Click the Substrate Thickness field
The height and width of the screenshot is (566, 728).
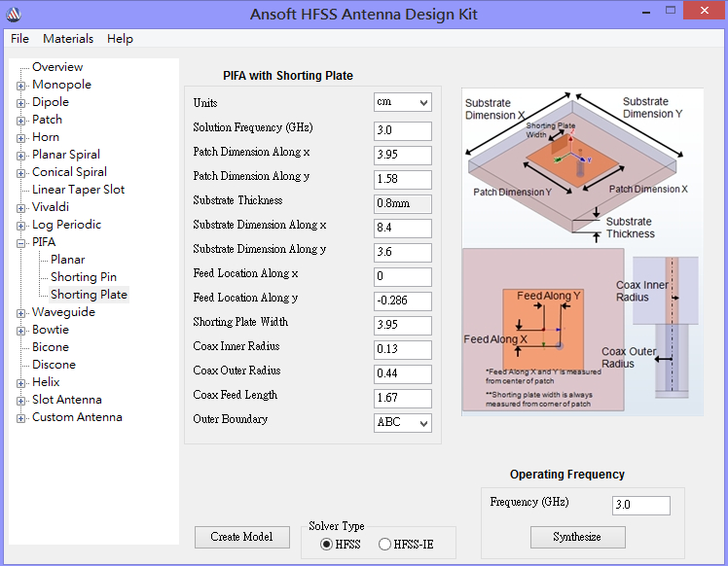[403, 203]
